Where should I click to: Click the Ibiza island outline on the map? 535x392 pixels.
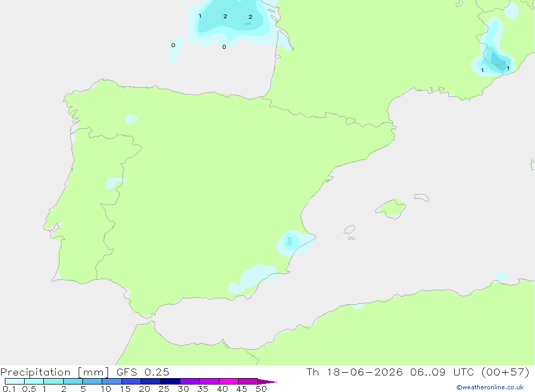349,230
